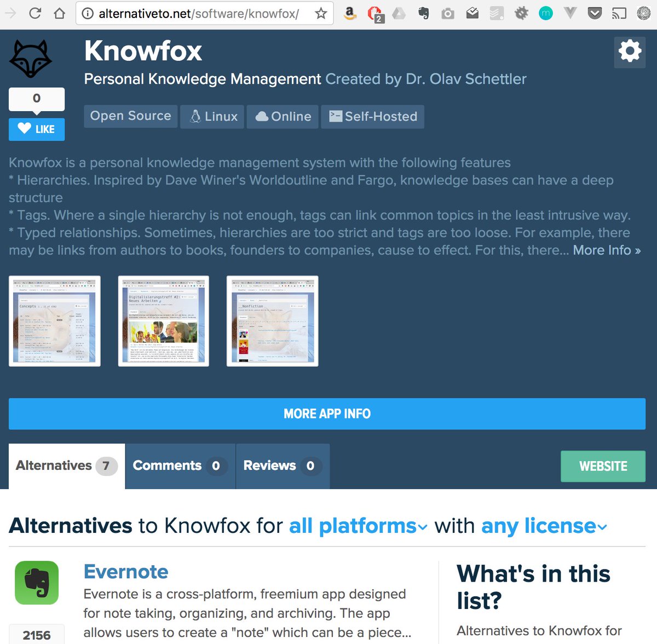Open the settings gear on the Knowfox page
Viewport: 657px width, 644px height.
coord(630,52)
